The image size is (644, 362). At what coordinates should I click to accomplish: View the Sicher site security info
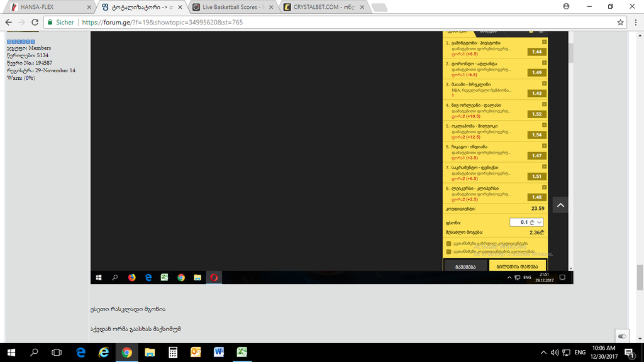61,22
